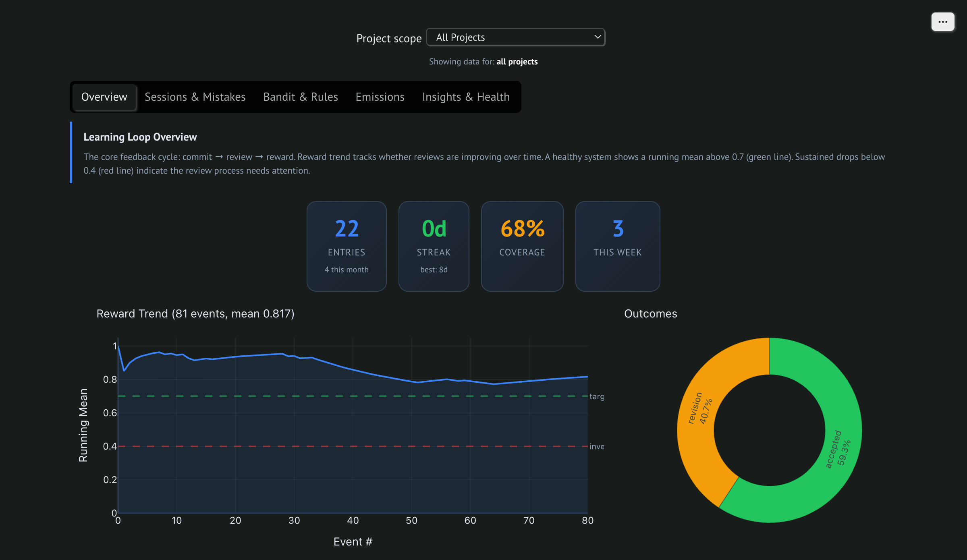
Task: Click the y-axis tick label 0.8
Action: pos(110,379)
